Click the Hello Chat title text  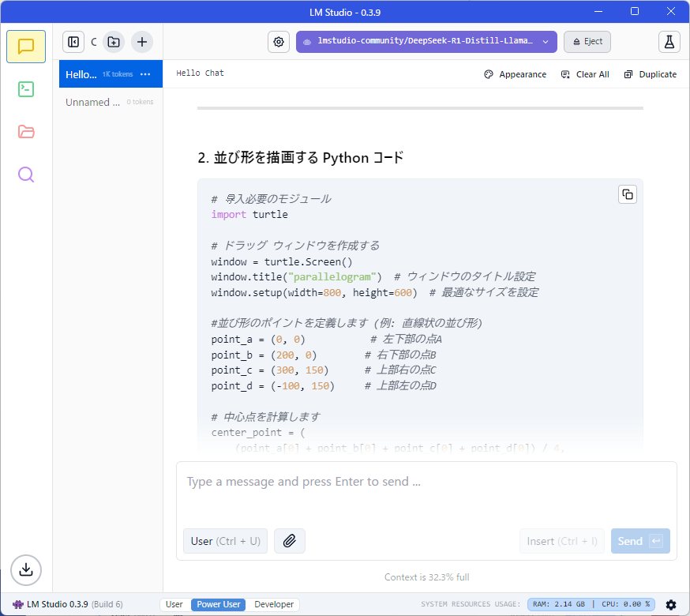click(x=200, y=73)
